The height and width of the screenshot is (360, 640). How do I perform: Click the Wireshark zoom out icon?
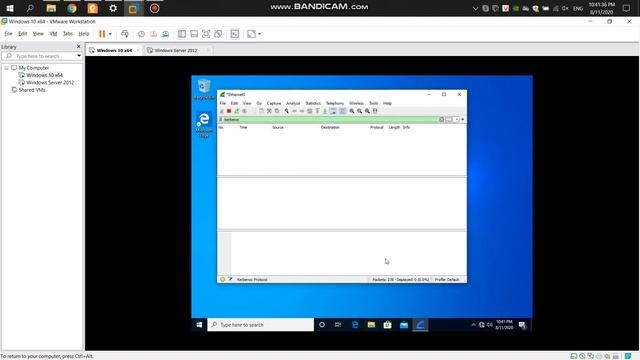[x=360, y=111]
